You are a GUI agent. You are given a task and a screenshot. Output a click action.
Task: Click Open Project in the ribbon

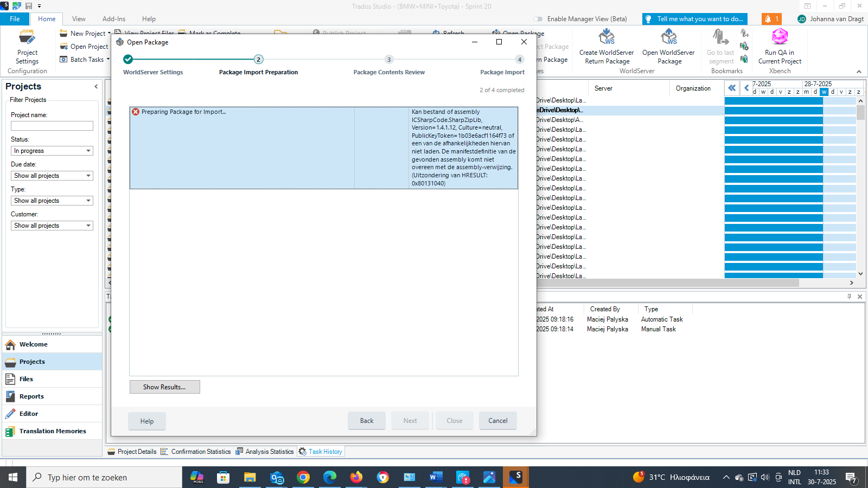pyautogui.click(x=84, y=47)
